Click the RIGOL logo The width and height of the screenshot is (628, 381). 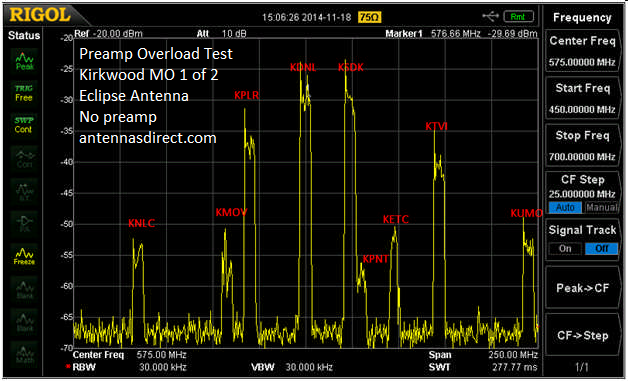(39, 15)
